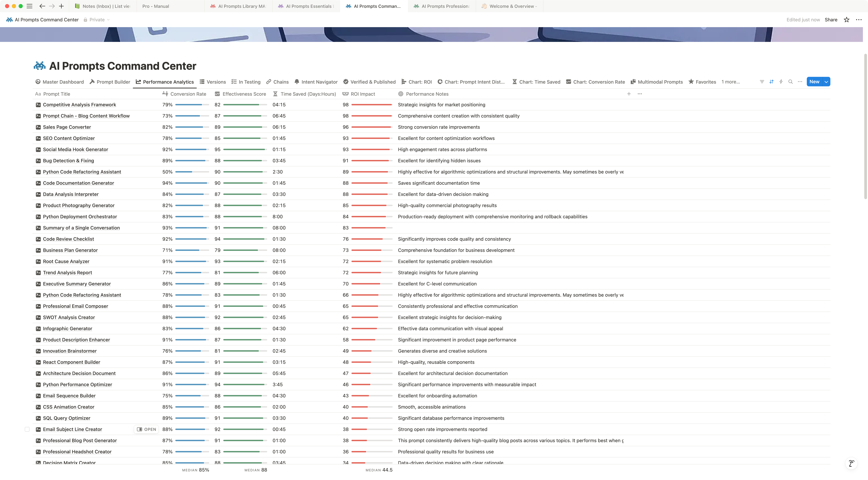Viewport: 868px width, 480px height.
Task: Expand the '1 more...' views list
Action: [731, 82]
